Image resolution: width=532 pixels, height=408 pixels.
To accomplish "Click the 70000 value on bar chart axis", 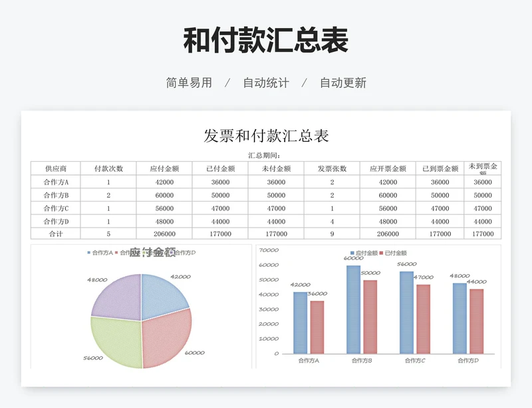I will [269, 250].
